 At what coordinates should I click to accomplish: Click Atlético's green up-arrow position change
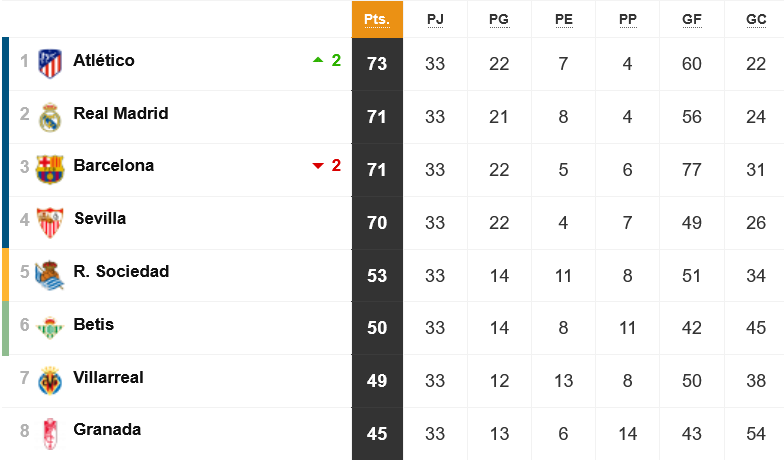pyautogui.click(x=327, y=60)
